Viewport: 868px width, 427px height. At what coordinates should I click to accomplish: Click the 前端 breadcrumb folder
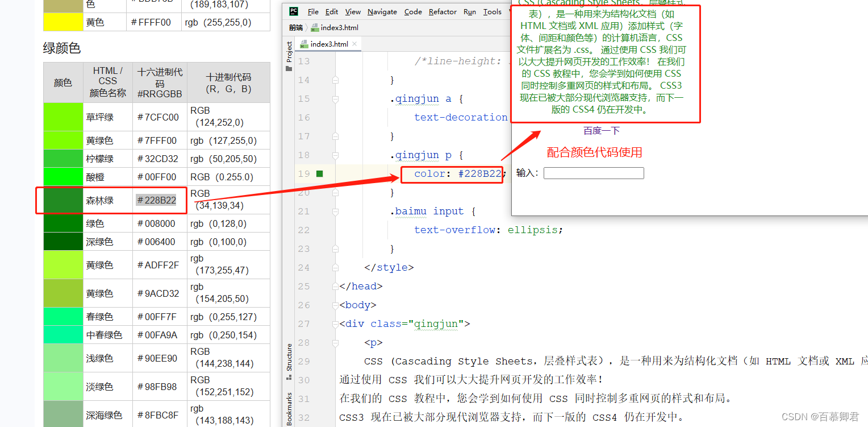[295, 27]
